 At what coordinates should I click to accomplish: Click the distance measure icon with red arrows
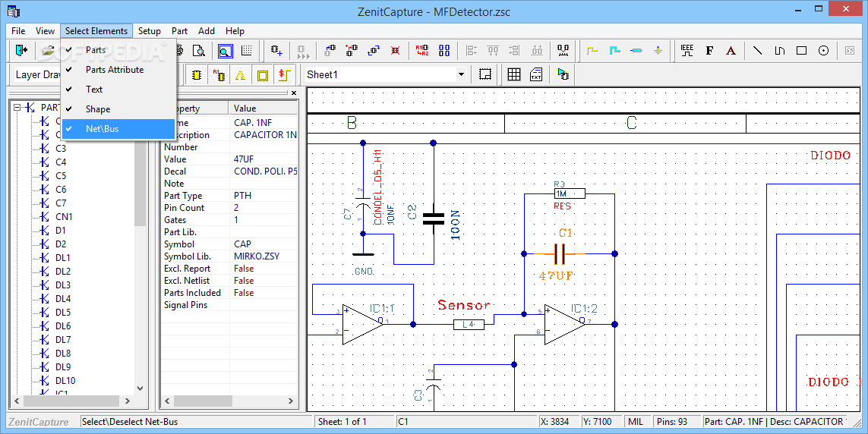tap(563, 51)
